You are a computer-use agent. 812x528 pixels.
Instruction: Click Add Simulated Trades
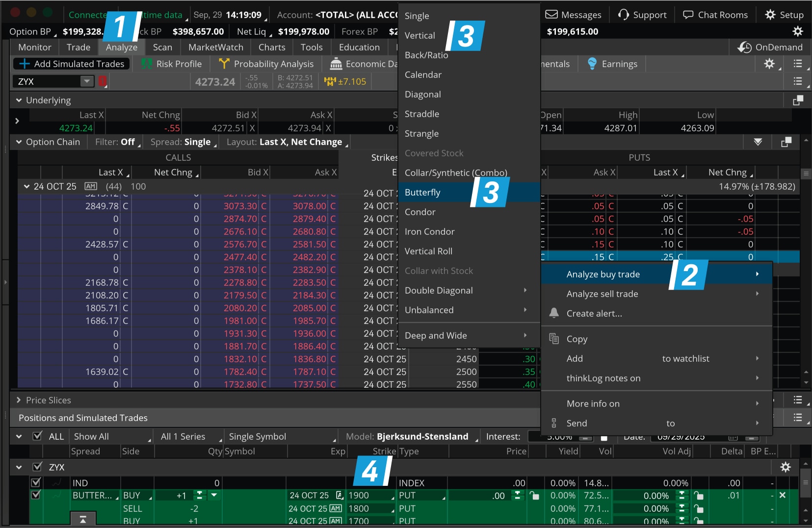(71, 64)
